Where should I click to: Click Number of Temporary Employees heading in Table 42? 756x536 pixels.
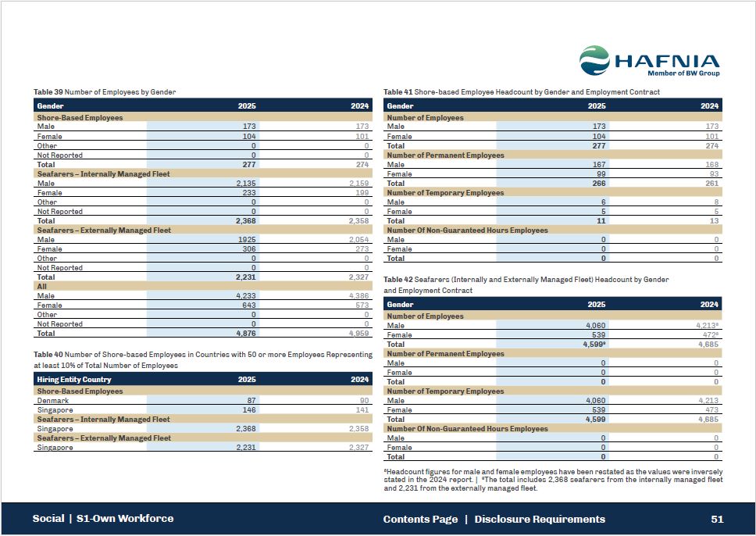(445, 391)
